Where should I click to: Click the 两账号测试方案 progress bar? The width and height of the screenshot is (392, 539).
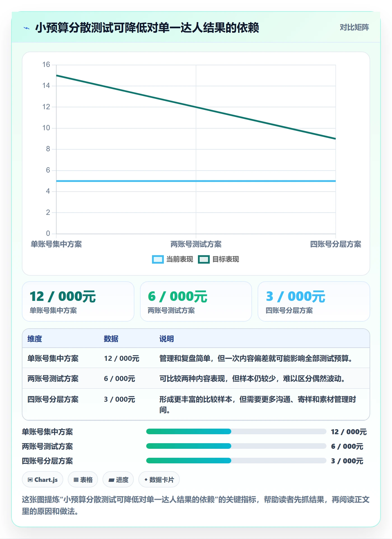pyautogui.click(x=236, y=446)
